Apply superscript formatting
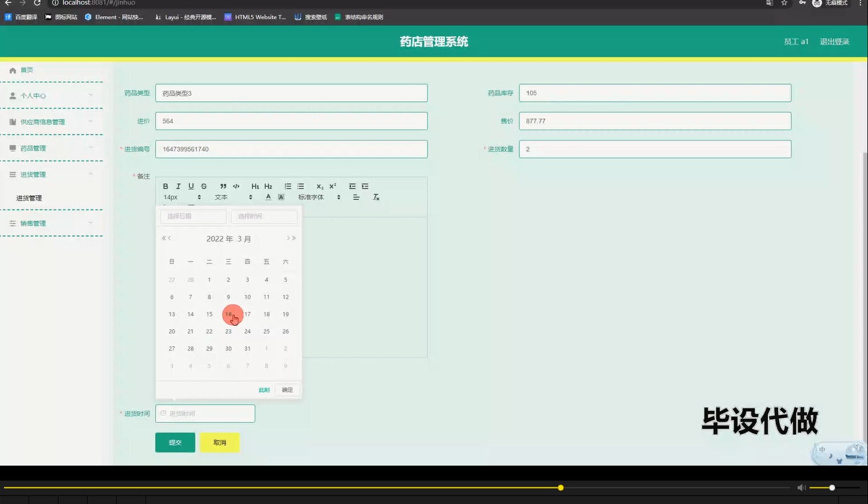 pyautogui.click(x=333, y=186)
